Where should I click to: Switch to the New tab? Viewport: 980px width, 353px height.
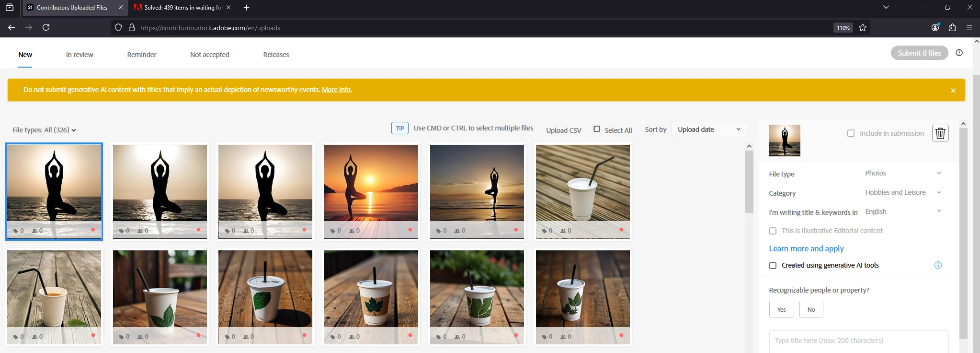pos(25,55)
